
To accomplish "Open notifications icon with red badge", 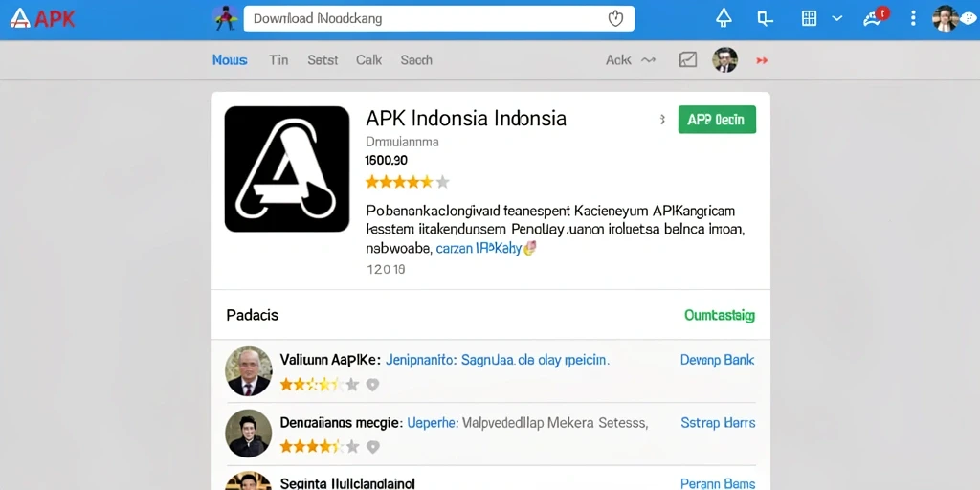I will pyautogui.click(x=875, y=17).
